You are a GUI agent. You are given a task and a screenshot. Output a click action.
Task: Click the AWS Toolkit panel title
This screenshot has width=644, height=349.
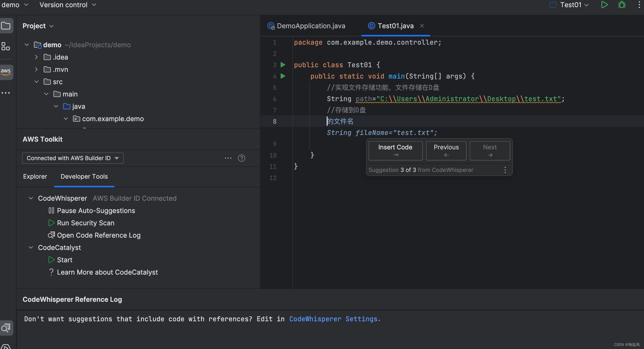(x=42, y=139)
